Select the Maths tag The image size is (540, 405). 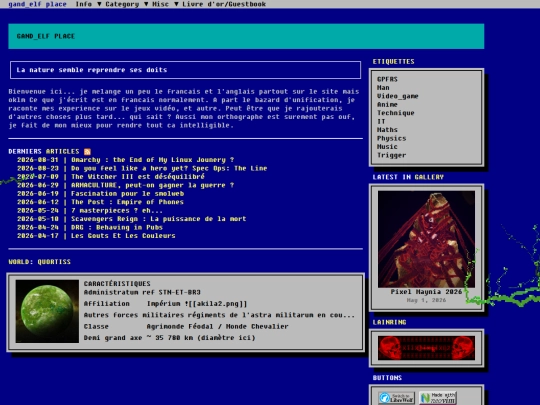[x=387, y=130]
